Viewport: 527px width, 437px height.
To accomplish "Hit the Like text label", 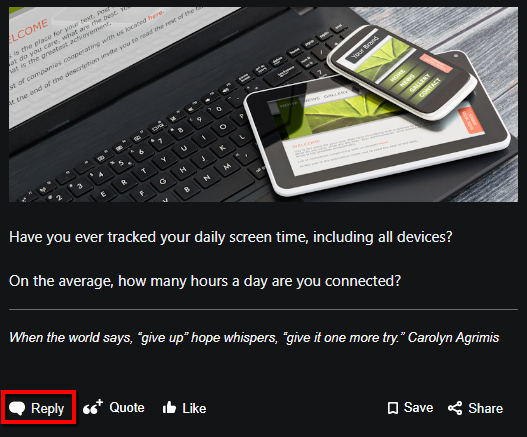I will pyautogui.click(x=194, y=408).
